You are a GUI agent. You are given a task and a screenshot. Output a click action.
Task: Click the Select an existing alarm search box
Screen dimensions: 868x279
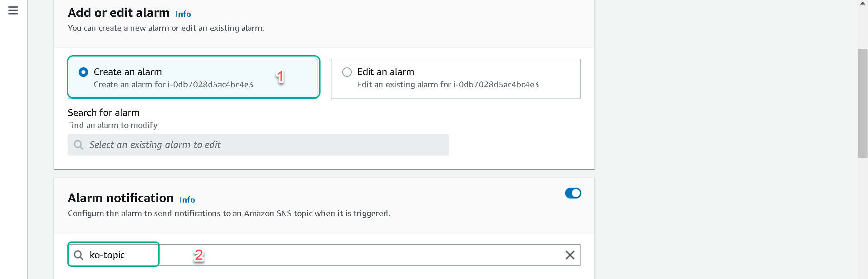(x=258, y=145)
